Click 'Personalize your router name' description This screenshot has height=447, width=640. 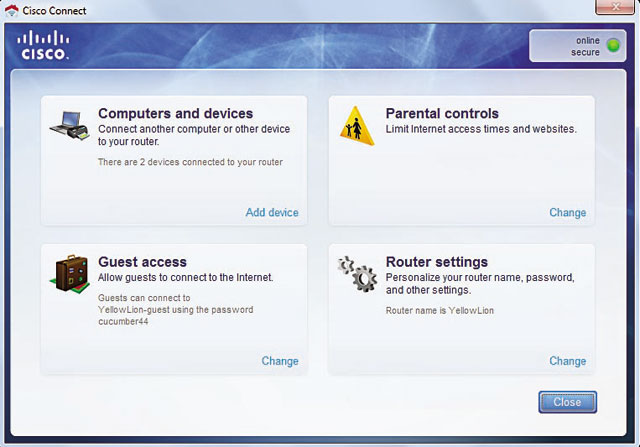pyautogui.click(x=480, y=284)
